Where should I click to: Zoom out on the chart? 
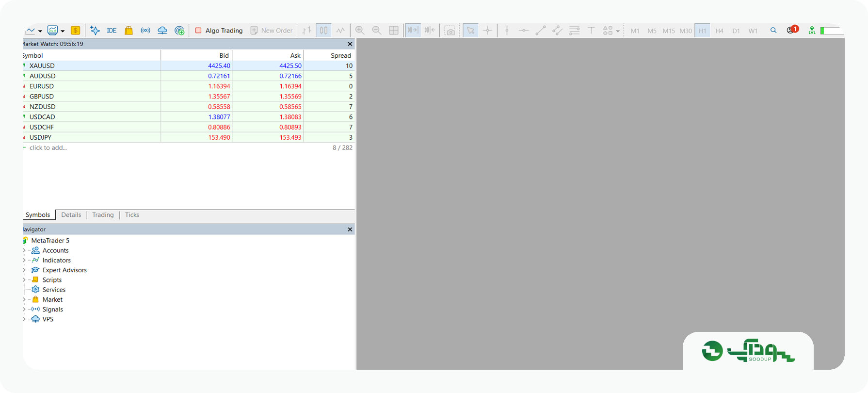click(377, 31)
